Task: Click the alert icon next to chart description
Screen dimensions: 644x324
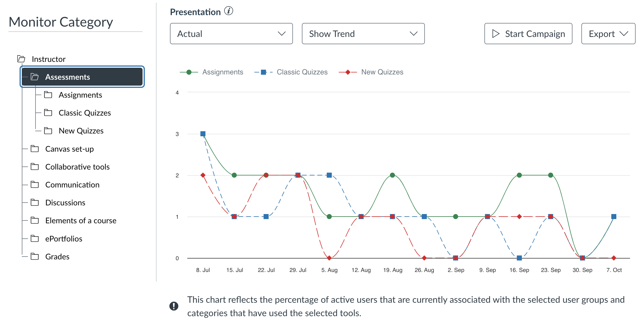Action: point(174,306)
